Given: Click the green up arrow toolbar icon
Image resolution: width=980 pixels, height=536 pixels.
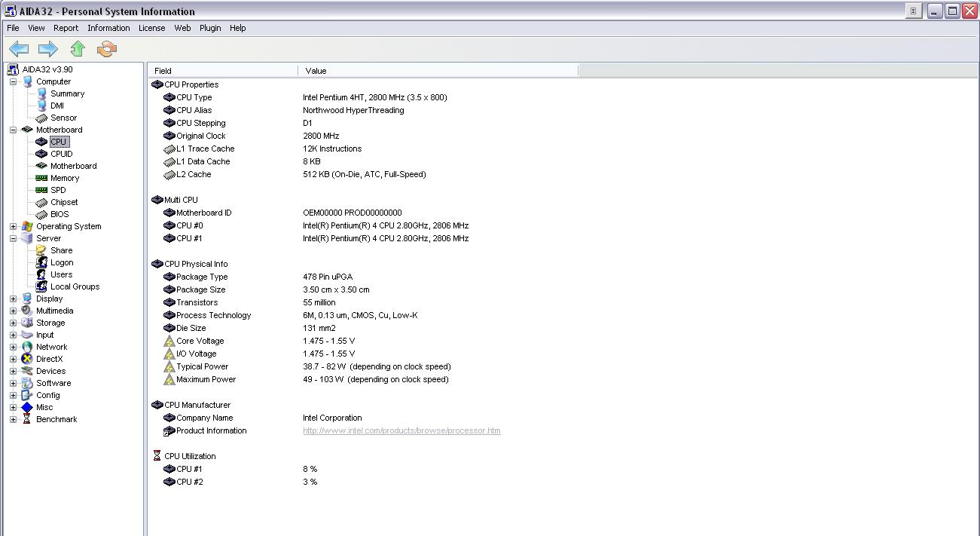Looking at the screenshot, I should pos(78,49).
